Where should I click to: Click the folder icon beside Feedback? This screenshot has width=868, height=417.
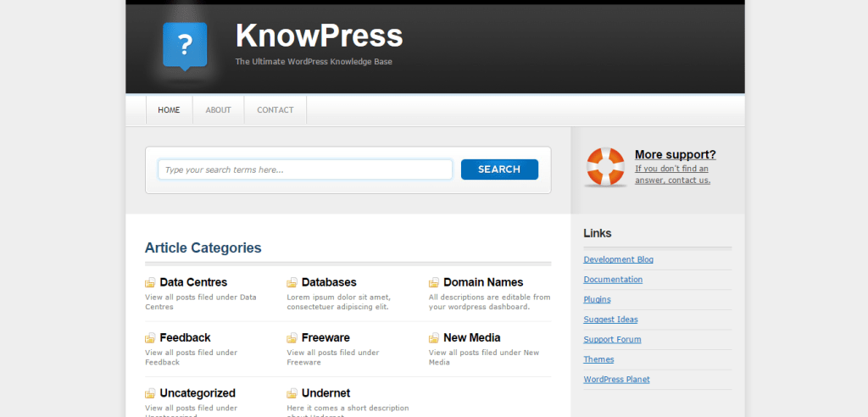point(150,338)
